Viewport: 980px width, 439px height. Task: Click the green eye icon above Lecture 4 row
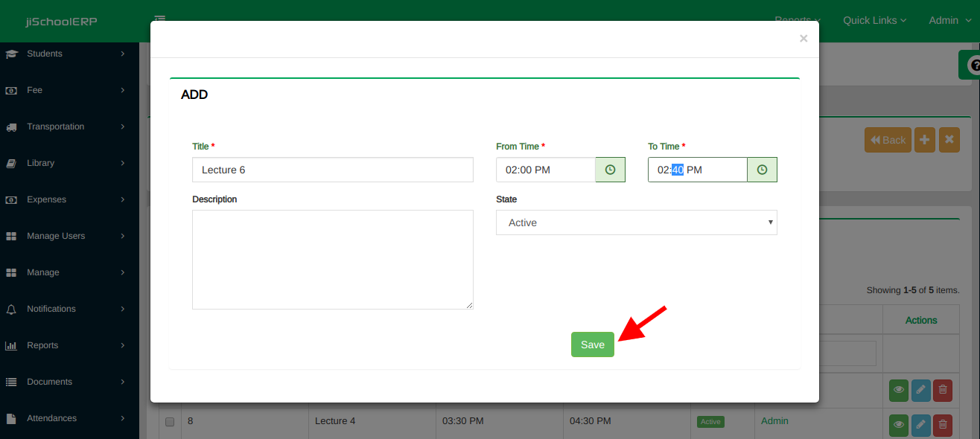pos(899,390)
